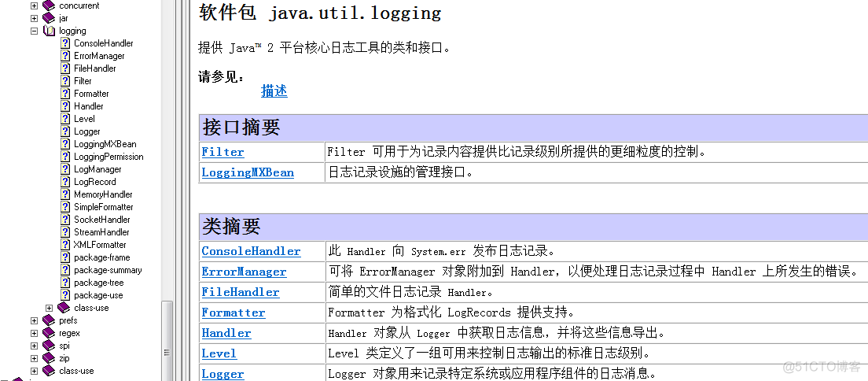Open the Filter interface link
This screenshot has width=868, height=381.
coord(223,152)
